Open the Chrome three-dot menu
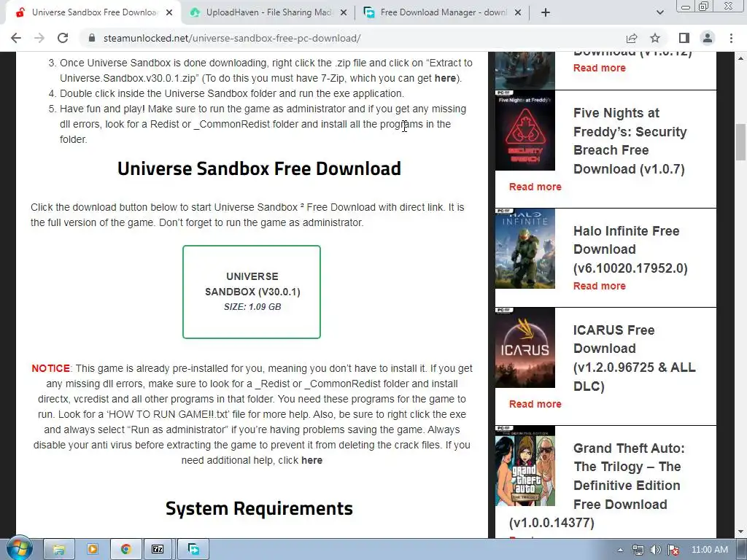 (x=731, y=38)
